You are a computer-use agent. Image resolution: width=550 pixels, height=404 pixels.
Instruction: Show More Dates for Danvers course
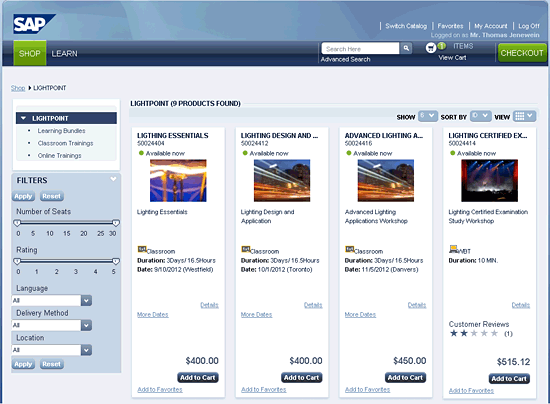(361, 315)
